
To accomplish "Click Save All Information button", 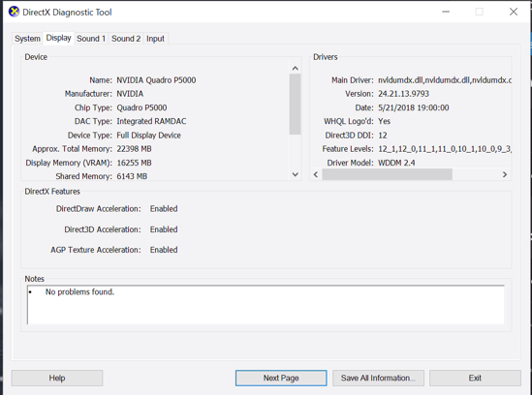I will [378, 378].
